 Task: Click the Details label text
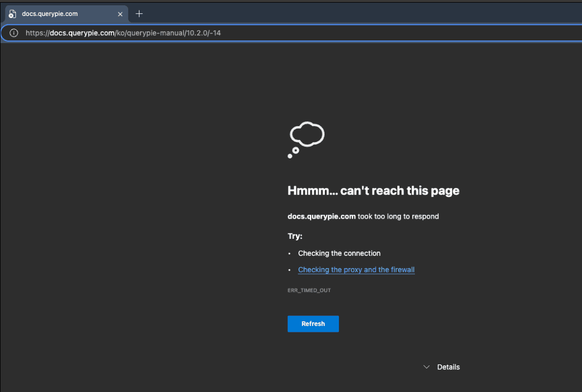448,367
